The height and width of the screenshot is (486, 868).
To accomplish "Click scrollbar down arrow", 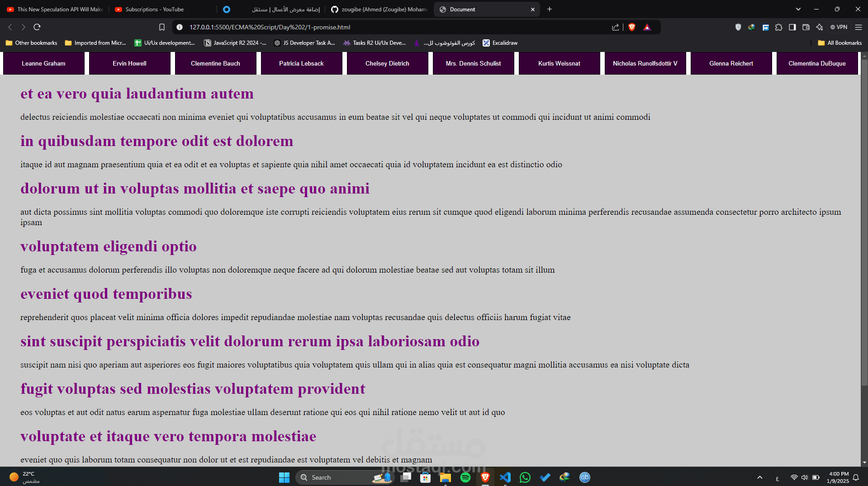I will (864, 462).
